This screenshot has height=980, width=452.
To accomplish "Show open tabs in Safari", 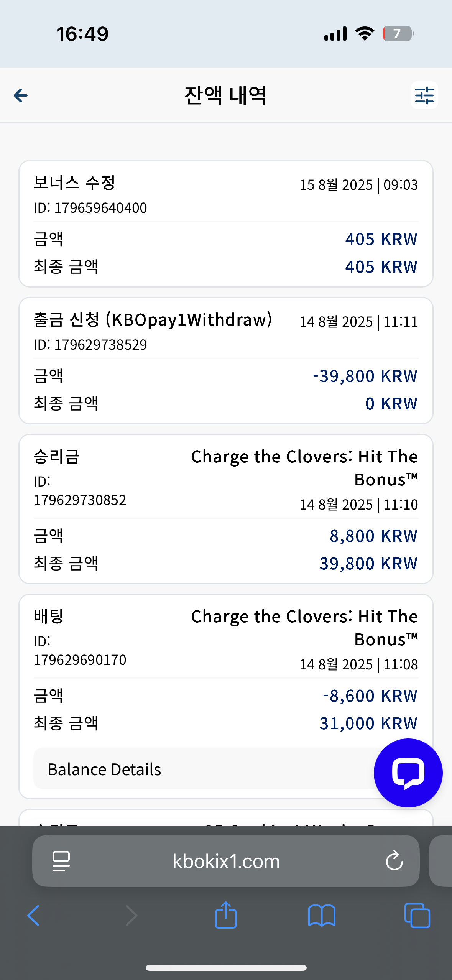I will coord(417,916).
